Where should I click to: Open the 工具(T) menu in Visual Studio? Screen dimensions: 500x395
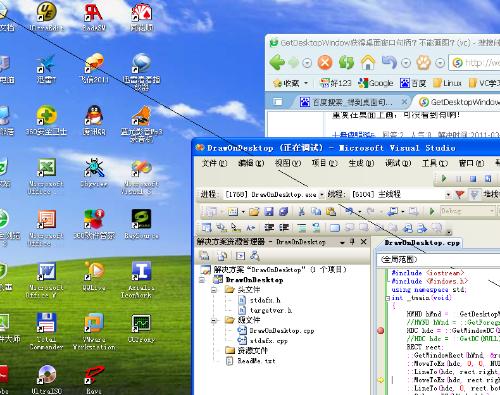[435, 163]
